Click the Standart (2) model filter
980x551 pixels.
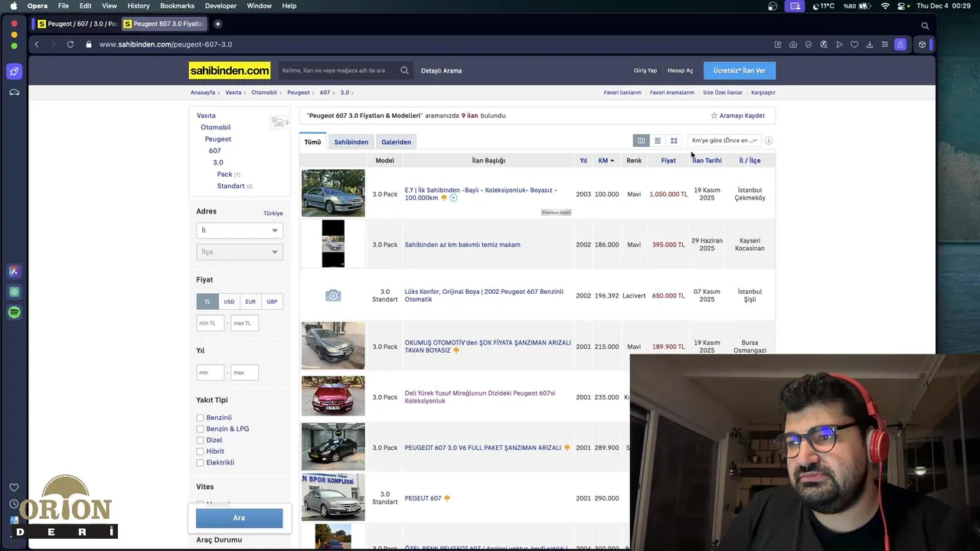click(x=234, y=186)
